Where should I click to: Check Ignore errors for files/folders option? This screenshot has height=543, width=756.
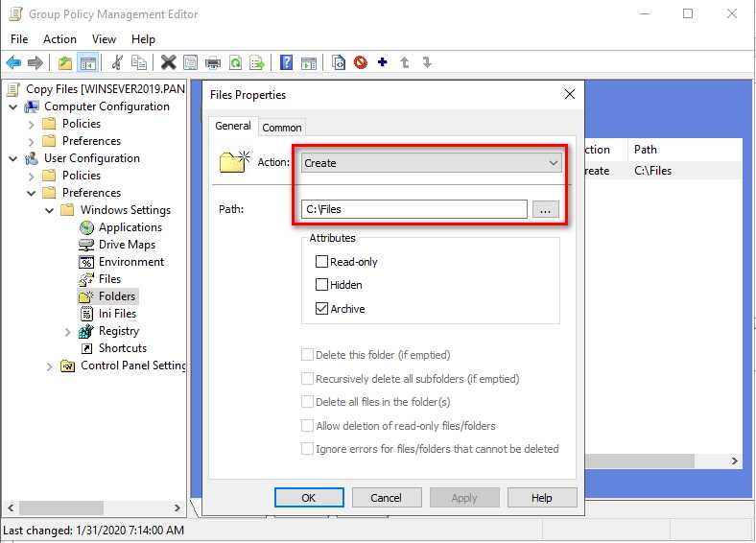pyautogui.click(x=307, y=449)
